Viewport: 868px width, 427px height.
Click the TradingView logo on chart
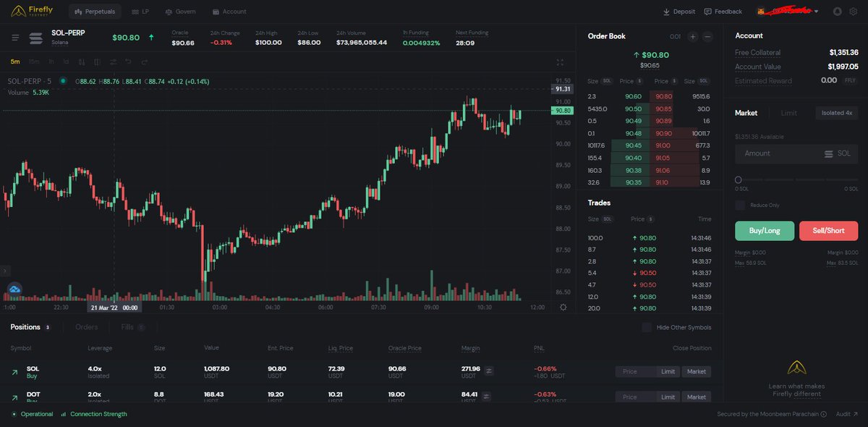coord(14,289)
